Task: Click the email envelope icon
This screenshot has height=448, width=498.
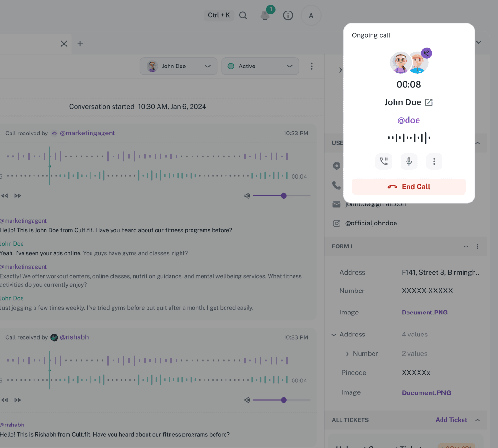Action: pos(336,204)
